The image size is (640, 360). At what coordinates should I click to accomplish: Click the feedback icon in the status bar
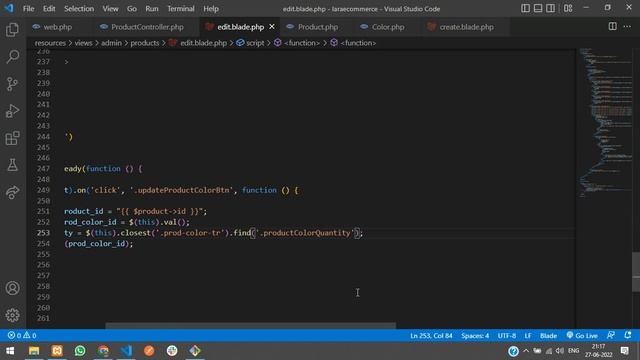pyautogui.click(x=611, y=336)
